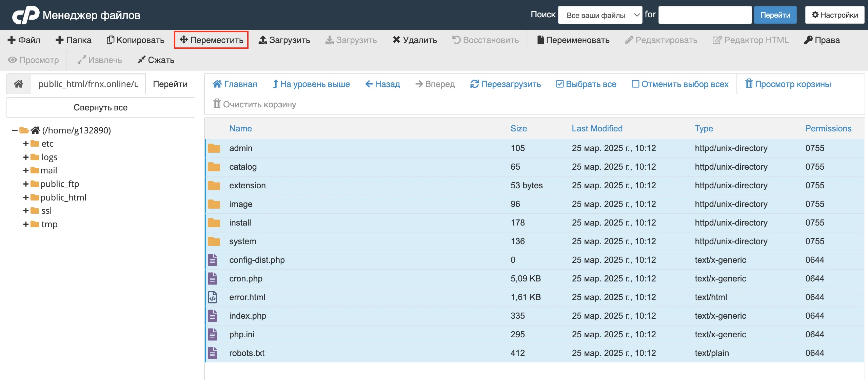Click the Переместить toolbar button
The height and width of the screenshot is (380, 868).
click(x=211, y=40)
